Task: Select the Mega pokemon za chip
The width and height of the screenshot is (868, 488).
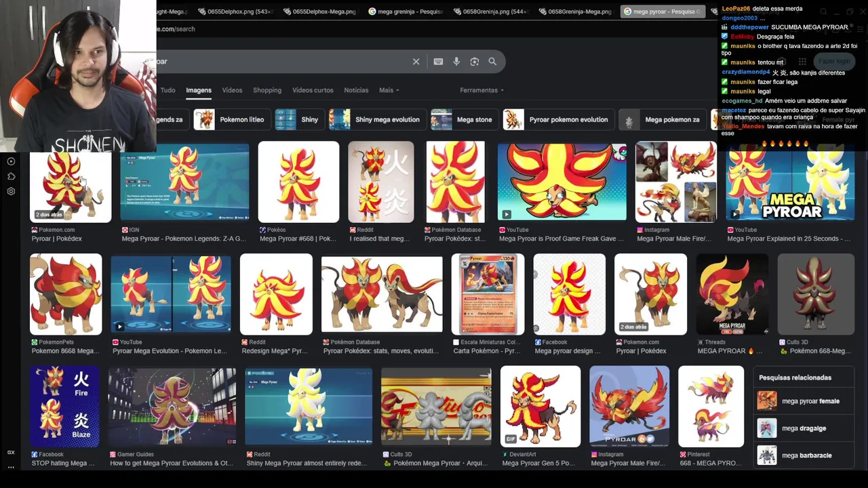Action: coord(662,119)
